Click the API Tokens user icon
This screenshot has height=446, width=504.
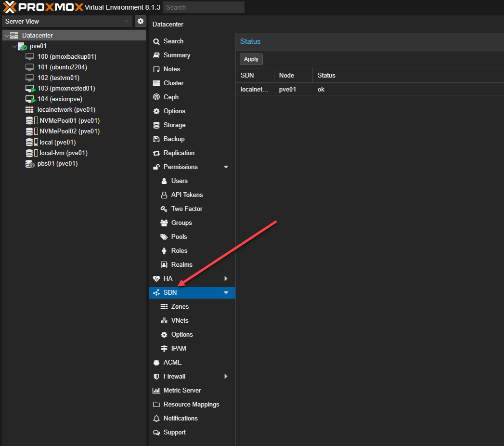164,195
